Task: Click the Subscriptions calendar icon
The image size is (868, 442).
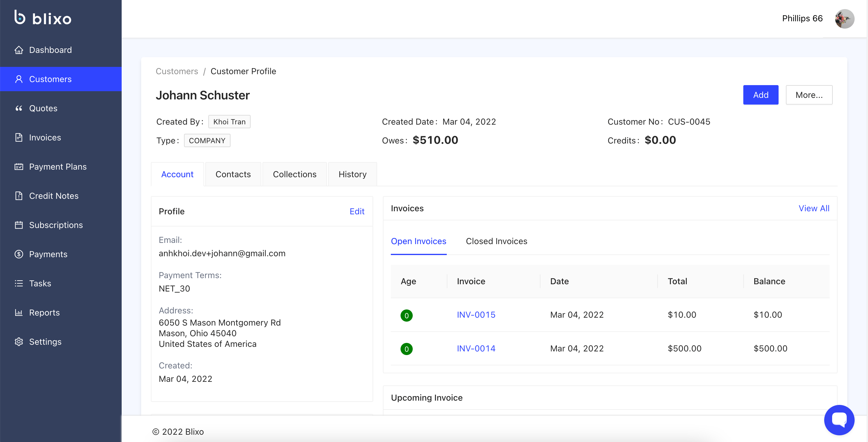Action: click(x=19, y=225)
